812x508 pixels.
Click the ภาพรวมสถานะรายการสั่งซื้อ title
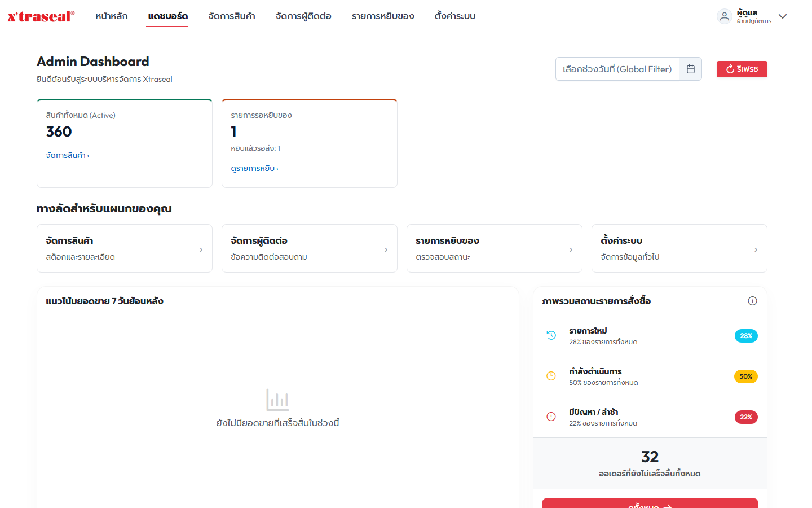tap(597, 301)
